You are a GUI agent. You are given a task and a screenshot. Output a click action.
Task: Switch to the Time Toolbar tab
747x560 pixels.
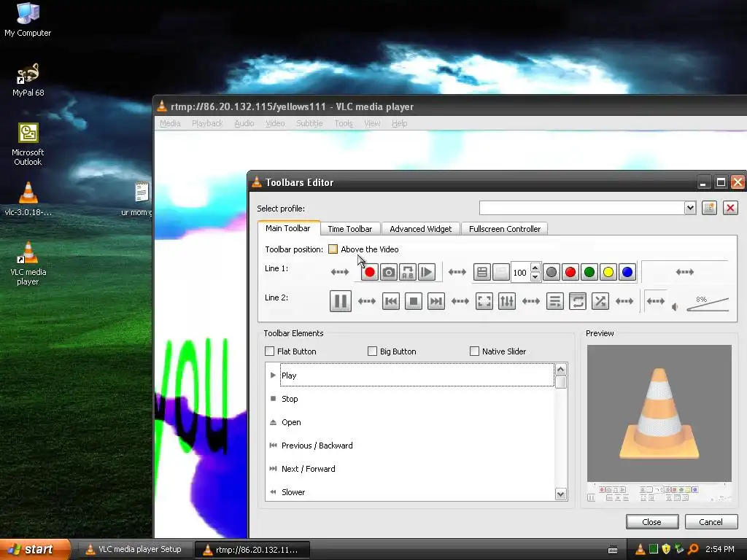(349, 228)
